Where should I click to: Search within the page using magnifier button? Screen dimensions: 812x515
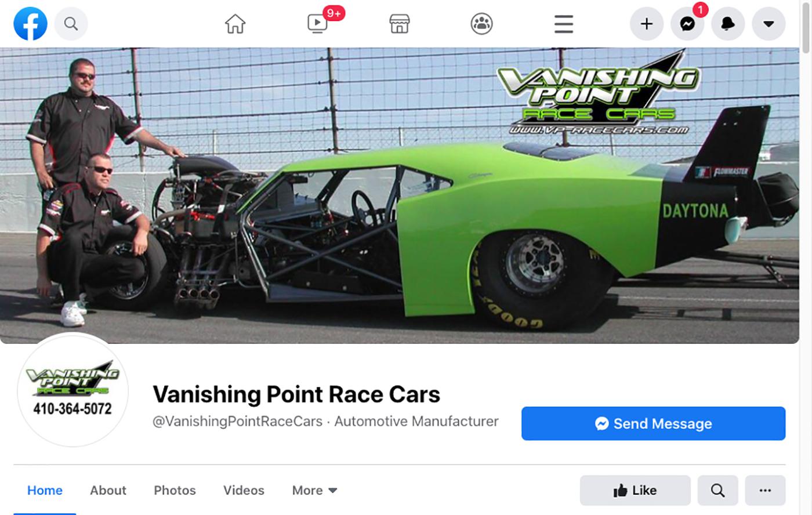[717, 491]
